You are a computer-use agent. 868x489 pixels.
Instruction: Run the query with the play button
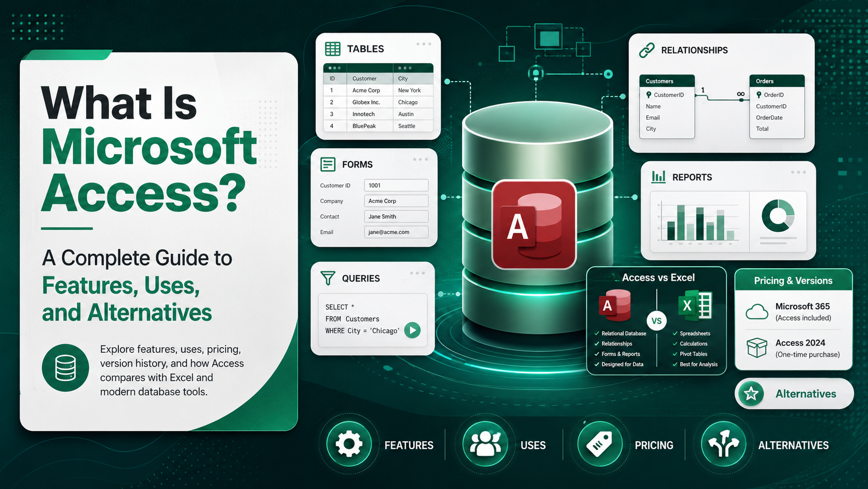click(412, 330)
